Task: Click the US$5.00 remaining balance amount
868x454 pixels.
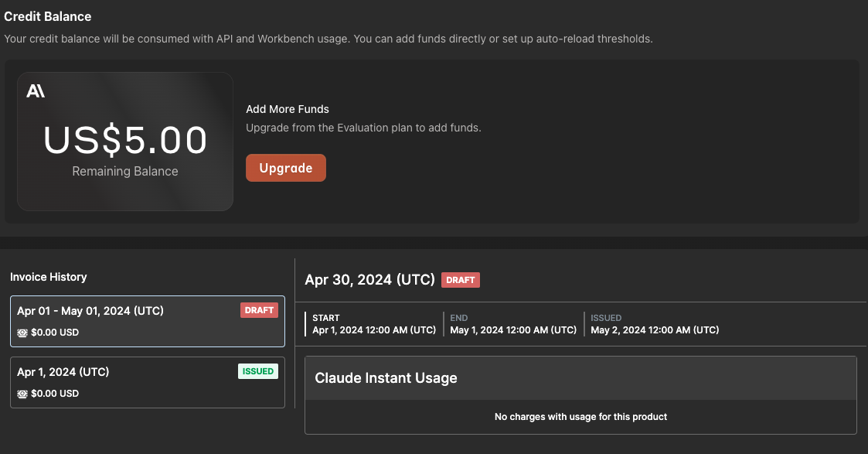Action: 125,141
